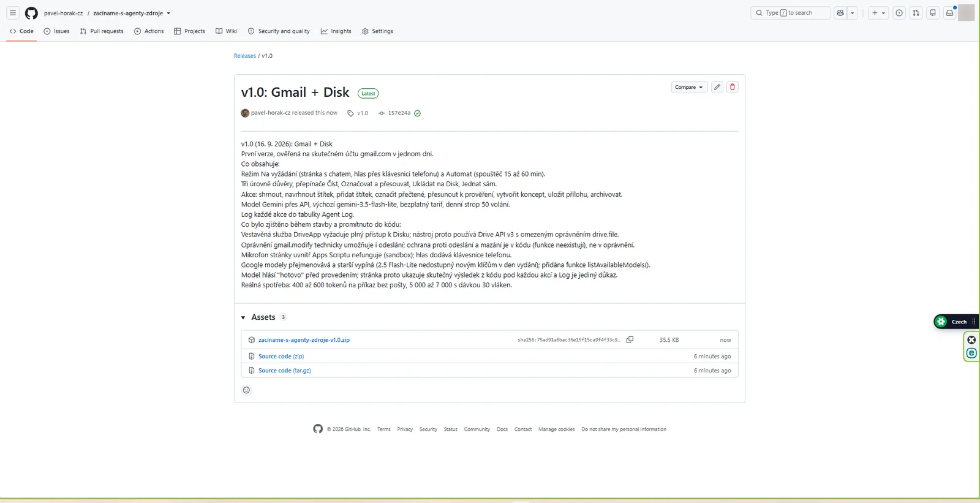
Task: Click the 35.5 KB file size
Action: 669,340
